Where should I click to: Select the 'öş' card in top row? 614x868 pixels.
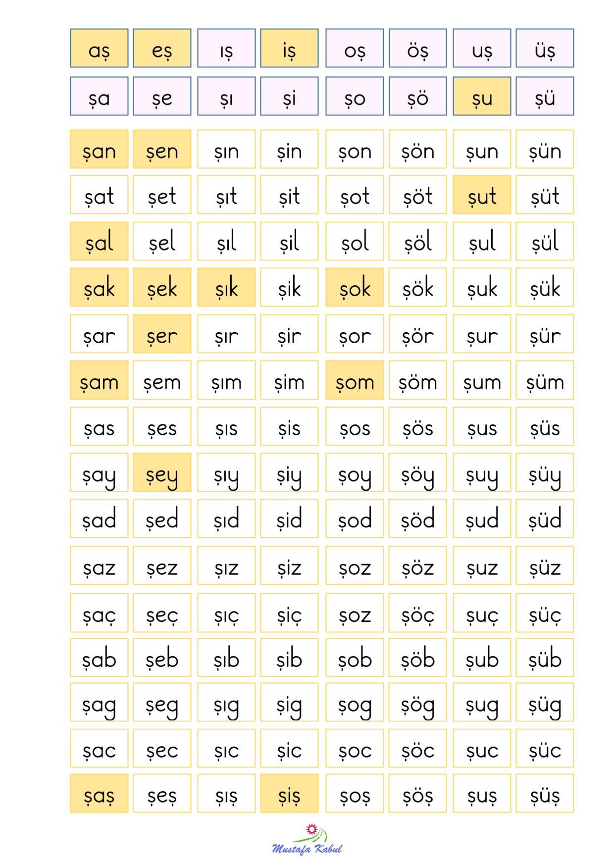[417, 48]
